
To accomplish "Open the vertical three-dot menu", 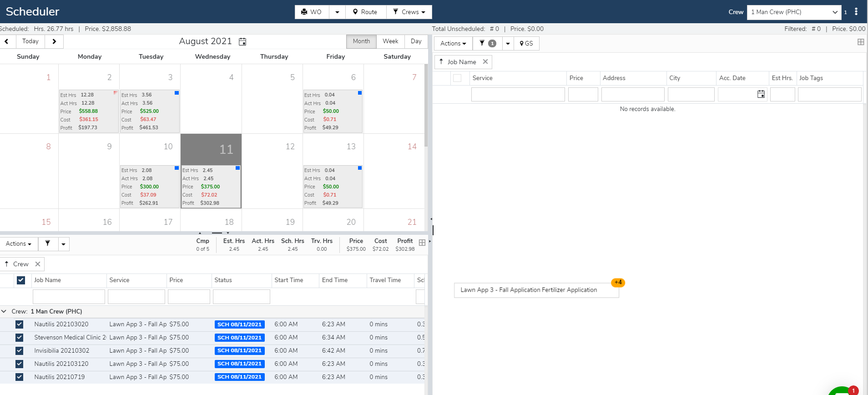I will click(856, 11).
